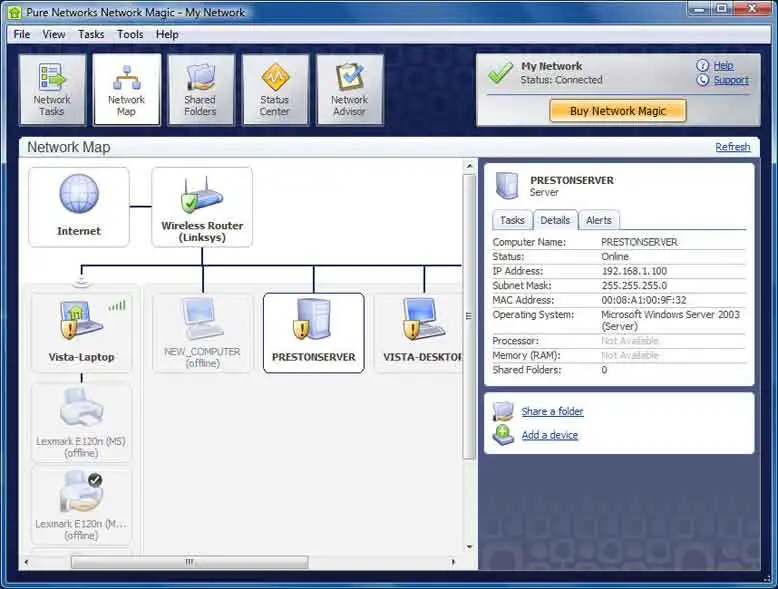Click the map's vertical scrollbar up arrow
Viewport: 778px width, 589px height.
[469, 166]
